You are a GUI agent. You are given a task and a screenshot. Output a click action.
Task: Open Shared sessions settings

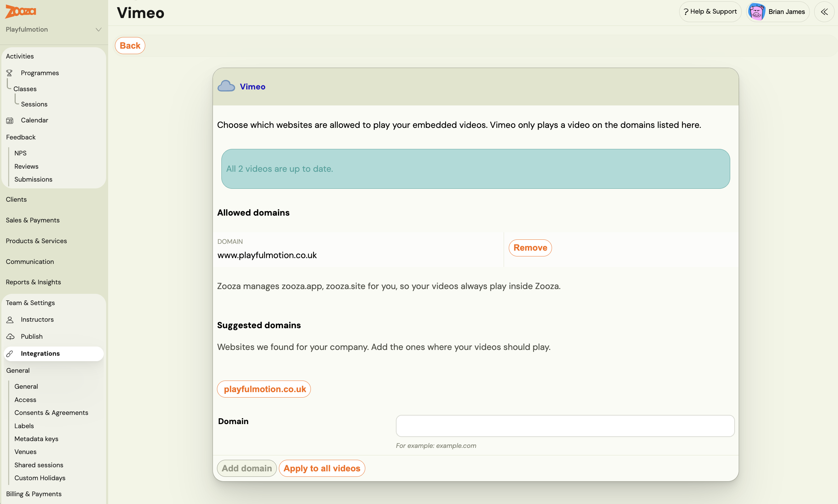coord(39,465)
